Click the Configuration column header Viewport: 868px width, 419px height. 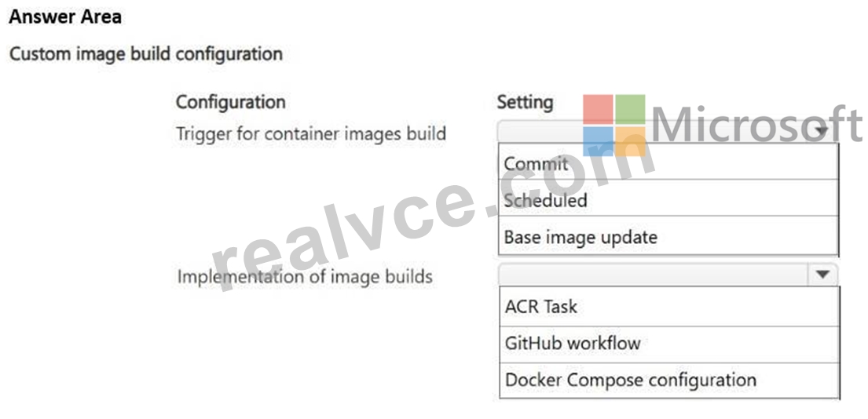pos(231,102)
